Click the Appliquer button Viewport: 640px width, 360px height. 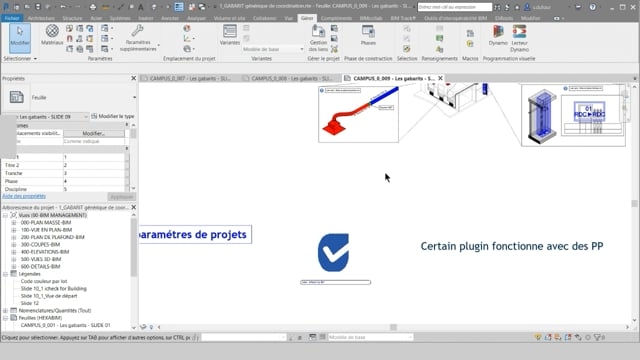122,197
